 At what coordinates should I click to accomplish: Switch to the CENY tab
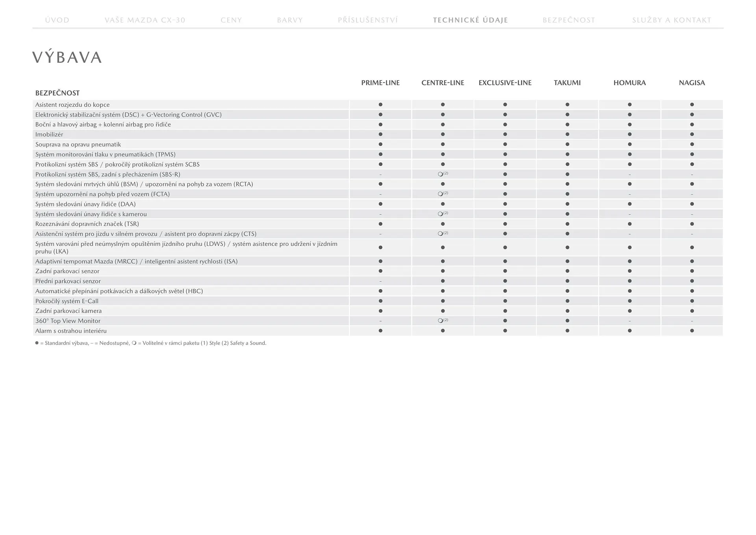point(231,20)
